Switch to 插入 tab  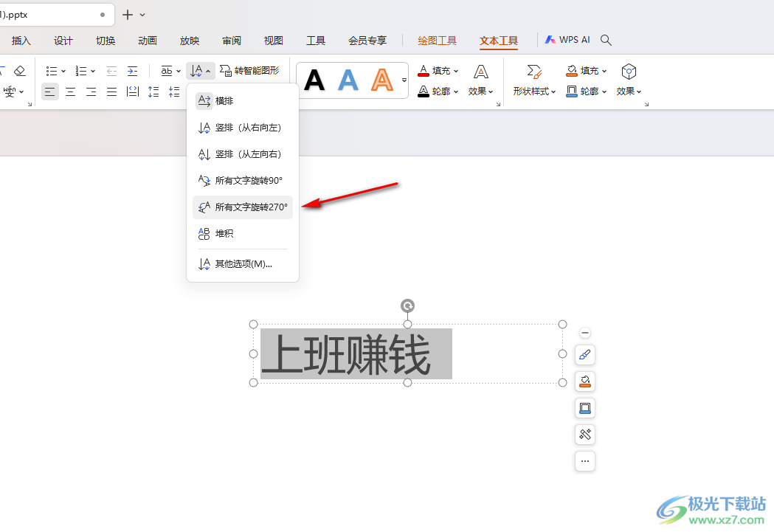21,41
